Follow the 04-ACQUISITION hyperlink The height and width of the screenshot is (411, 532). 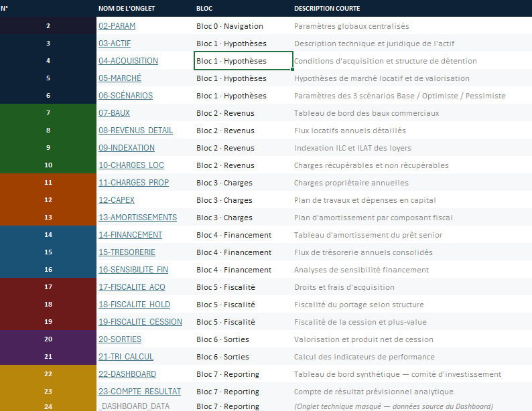tap(128, 61)
